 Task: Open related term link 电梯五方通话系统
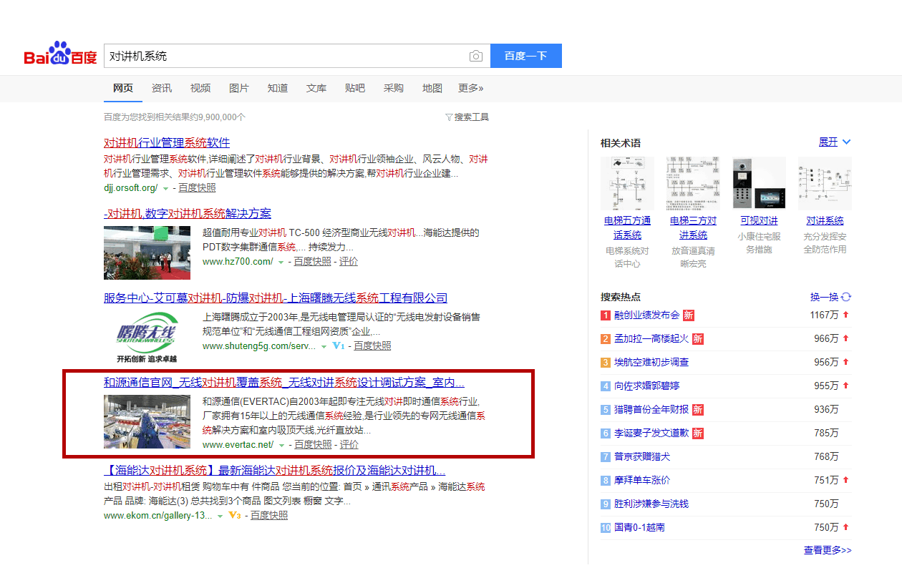point(627,227)
